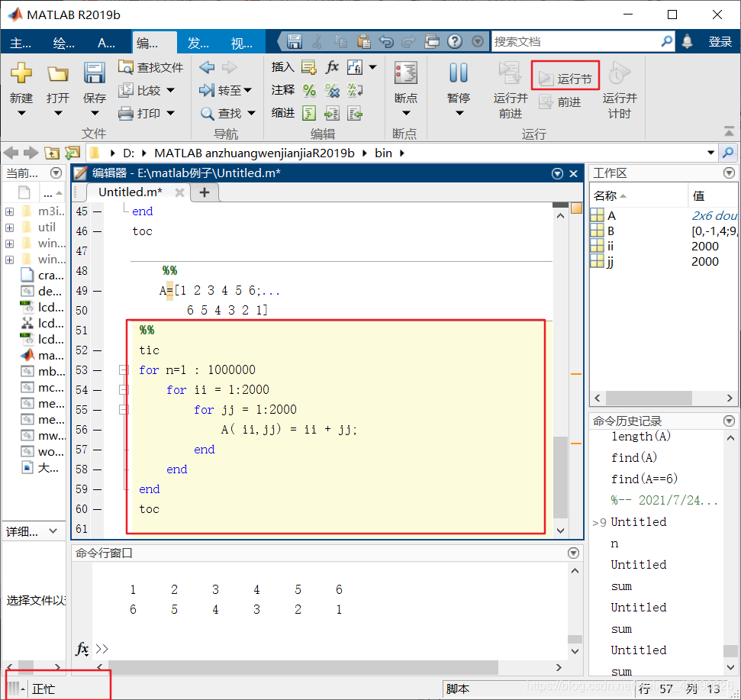Click the Pause (暂停) button
This screenshot has width=741, height=700.
(459, 89)
